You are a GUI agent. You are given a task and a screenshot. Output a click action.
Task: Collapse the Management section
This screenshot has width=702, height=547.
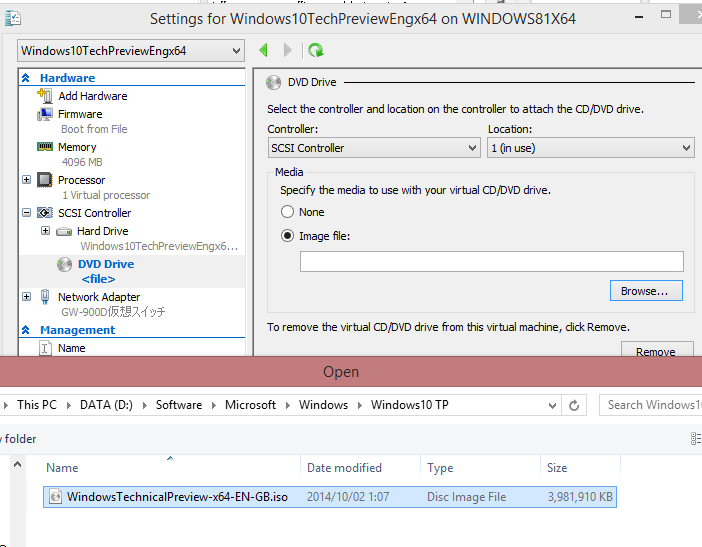click(x=26, y=330)
